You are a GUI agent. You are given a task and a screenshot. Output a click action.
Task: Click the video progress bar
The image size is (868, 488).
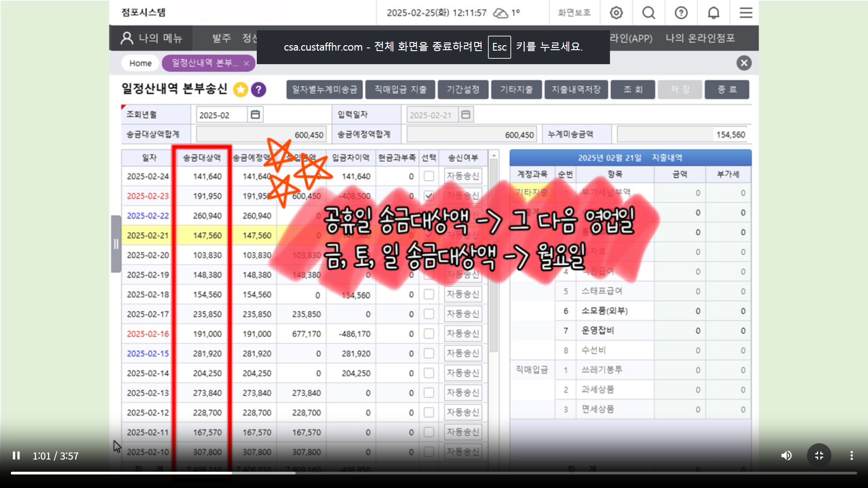coord(434,473)
